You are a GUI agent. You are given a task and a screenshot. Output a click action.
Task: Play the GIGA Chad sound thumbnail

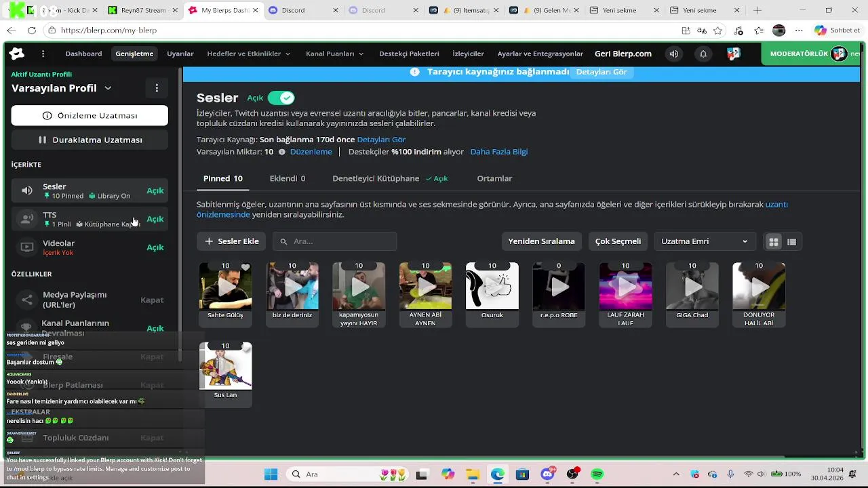692,286
